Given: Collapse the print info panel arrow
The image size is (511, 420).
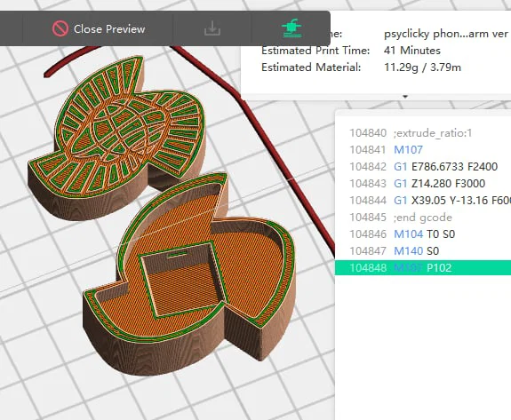Looking at the screenshot, I should (x=405, y=97).
